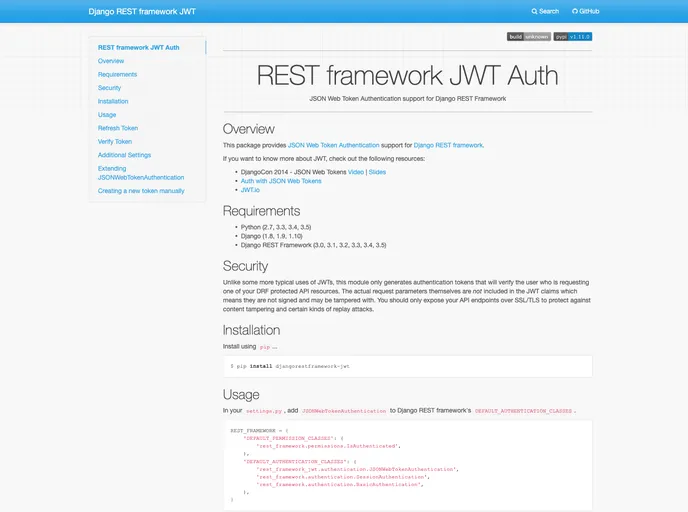Click the Requirements section heading

click(262, 211)
